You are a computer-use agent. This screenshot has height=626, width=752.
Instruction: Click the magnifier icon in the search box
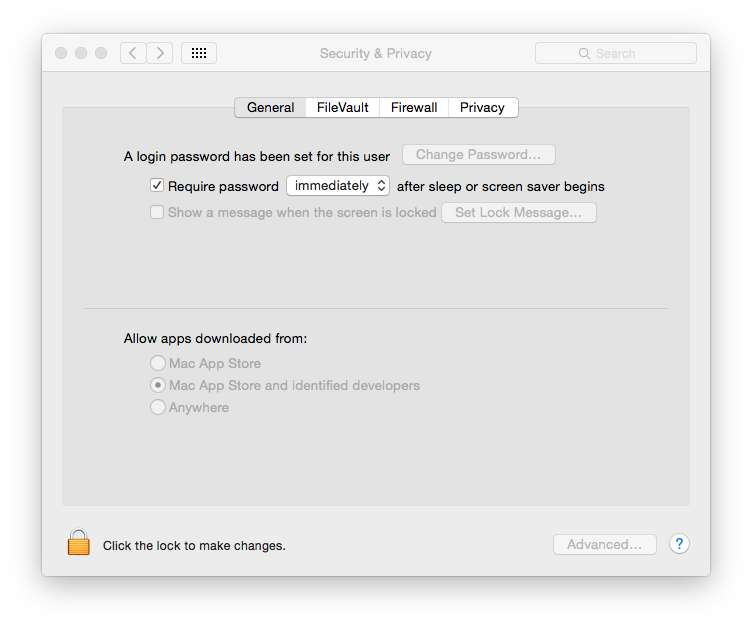pos(584,53)
